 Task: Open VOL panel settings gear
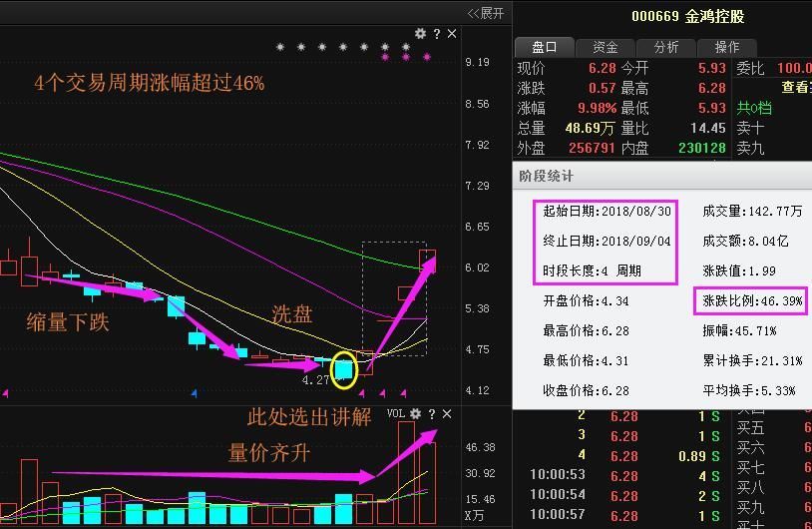pos(415,413)
